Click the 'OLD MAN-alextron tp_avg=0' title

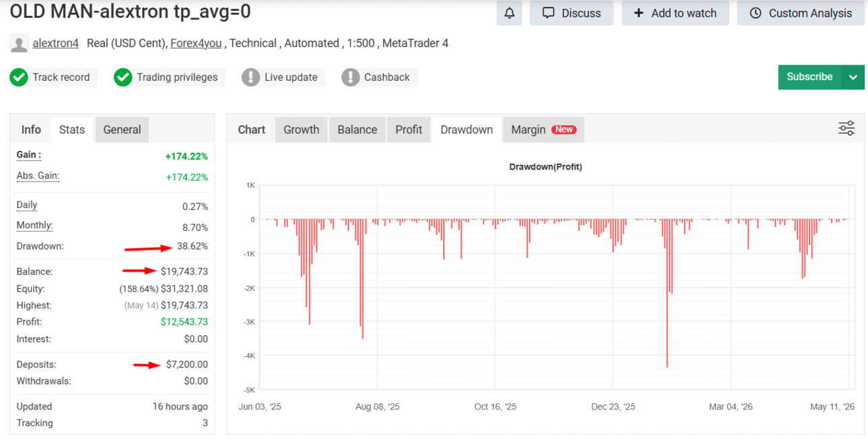coord(131,11)
